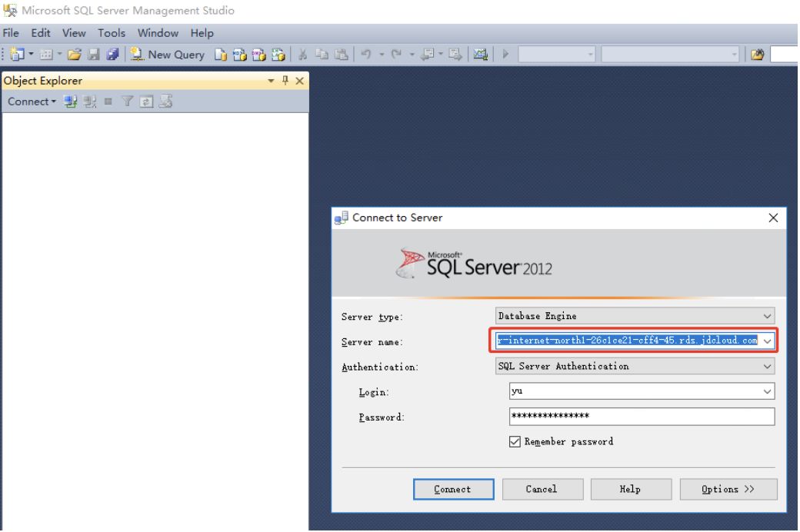
Task: Click the Navigate Forward icon
Action: (455, 54)
